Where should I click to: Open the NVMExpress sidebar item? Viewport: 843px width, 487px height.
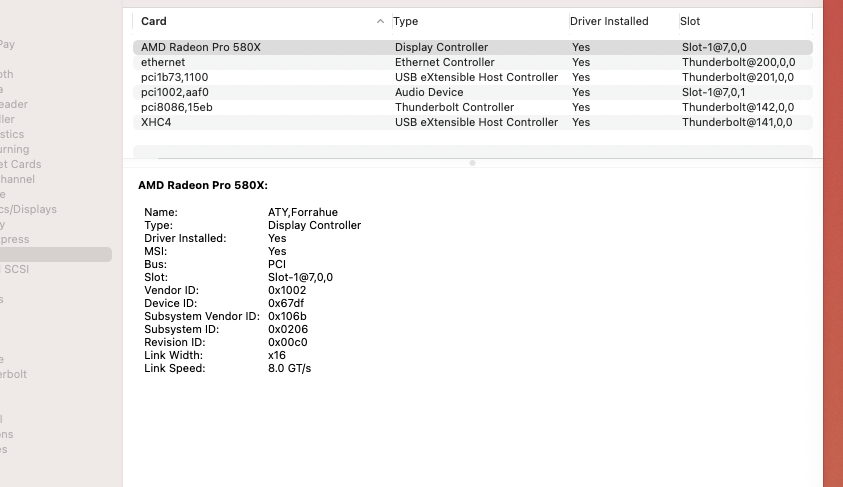15,239
